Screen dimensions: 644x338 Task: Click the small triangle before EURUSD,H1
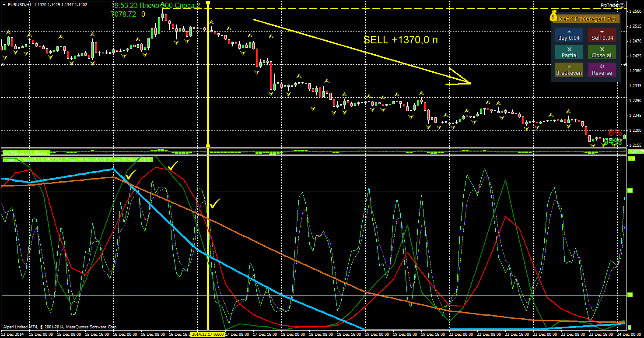point(4,5)
